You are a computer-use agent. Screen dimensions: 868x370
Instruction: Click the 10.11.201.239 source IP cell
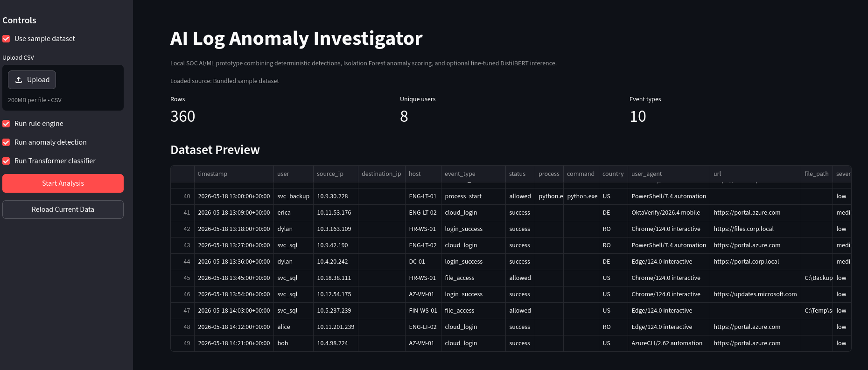[336, 327]
